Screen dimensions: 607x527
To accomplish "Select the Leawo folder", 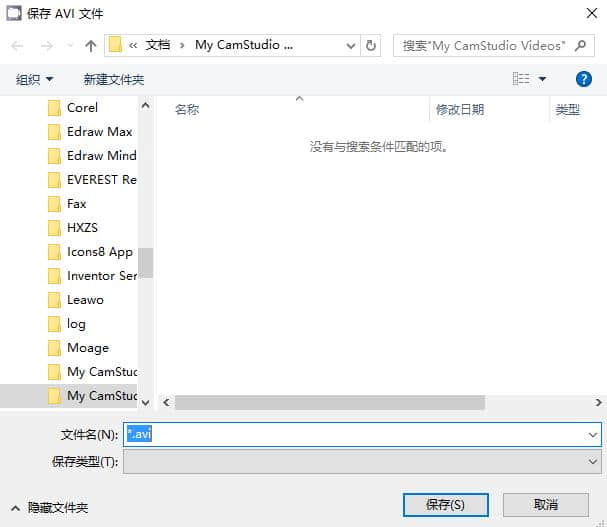I will [85, 300].
